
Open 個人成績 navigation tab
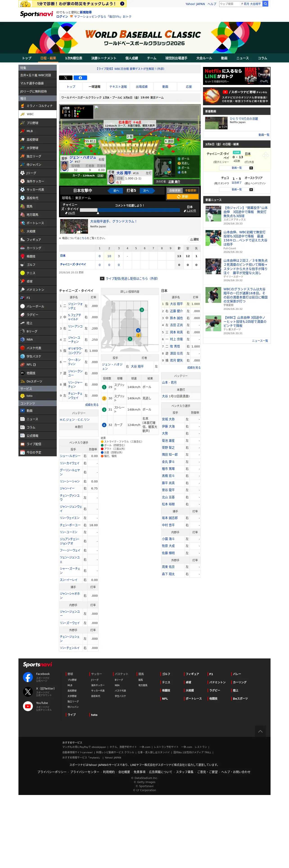(x=131, y=58)
